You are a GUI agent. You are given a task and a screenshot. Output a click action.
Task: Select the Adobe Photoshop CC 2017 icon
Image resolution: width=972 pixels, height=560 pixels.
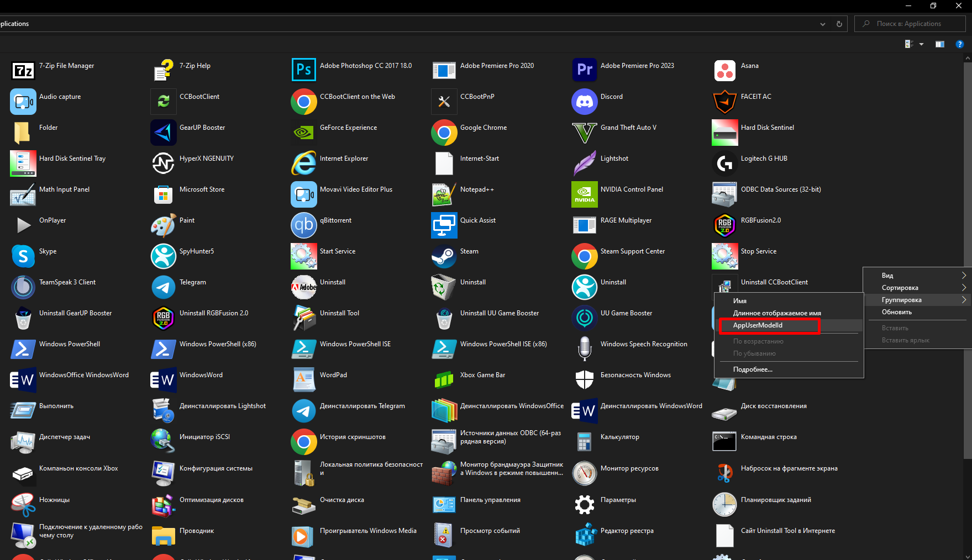[x=303, y=70]
